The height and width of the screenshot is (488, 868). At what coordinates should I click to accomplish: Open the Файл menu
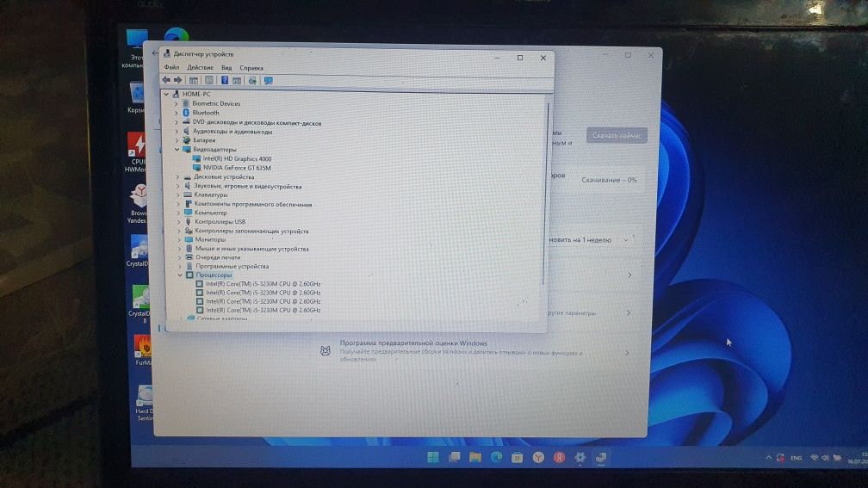point(171,67)
